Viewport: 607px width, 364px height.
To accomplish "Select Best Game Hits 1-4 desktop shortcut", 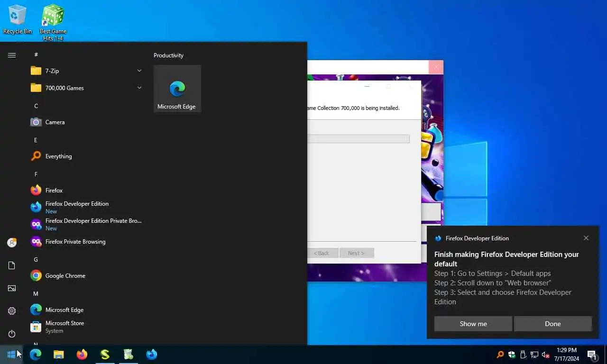I will tap(53, 23).
